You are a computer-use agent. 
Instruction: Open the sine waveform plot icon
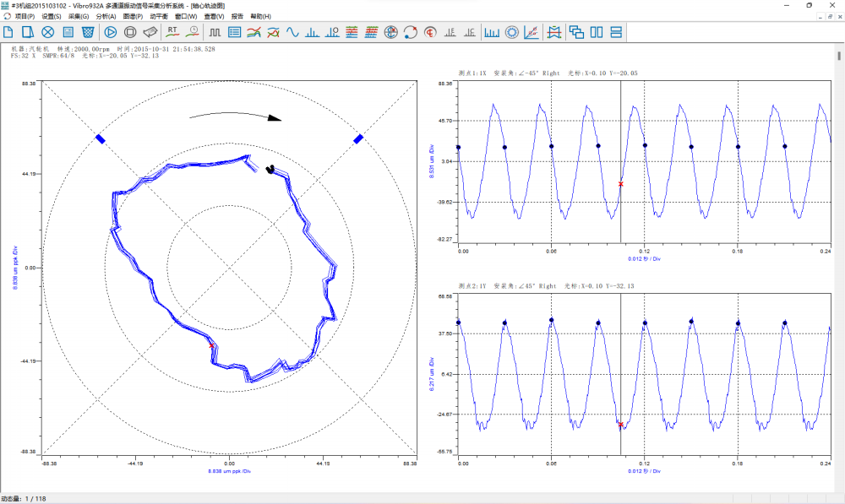coord(292,32)
